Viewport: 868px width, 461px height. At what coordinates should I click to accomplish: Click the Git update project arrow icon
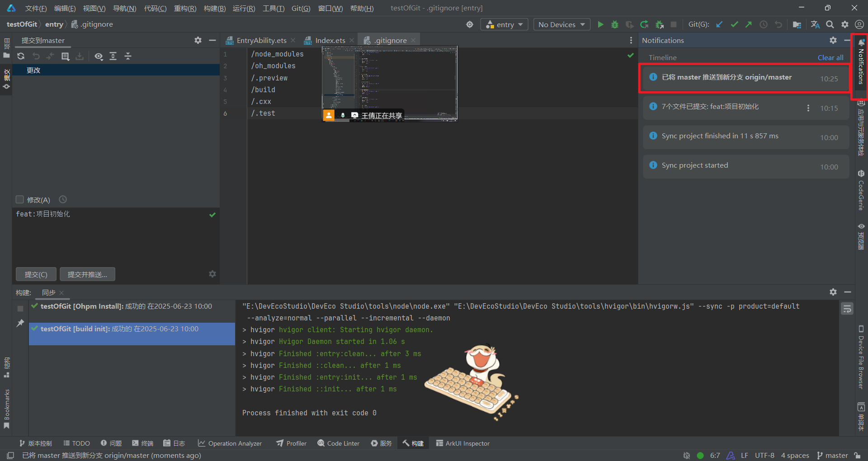(719, 24)
